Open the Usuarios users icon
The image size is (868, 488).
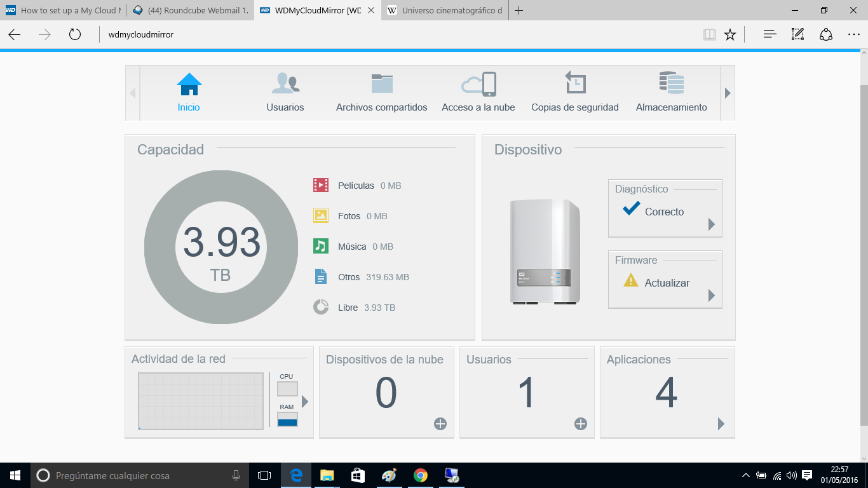tap(285, 84)
